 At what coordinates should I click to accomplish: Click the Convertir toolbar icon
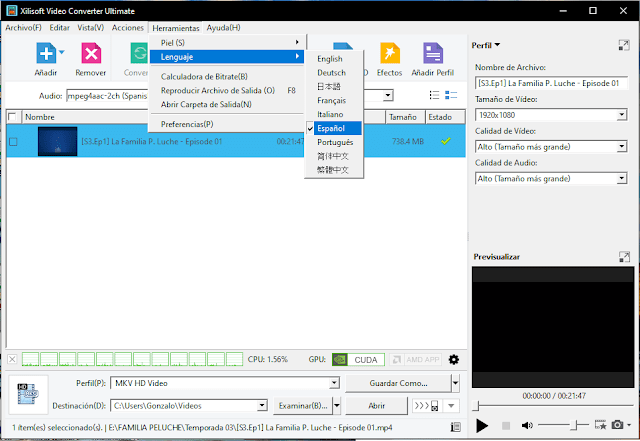[139, 53]
